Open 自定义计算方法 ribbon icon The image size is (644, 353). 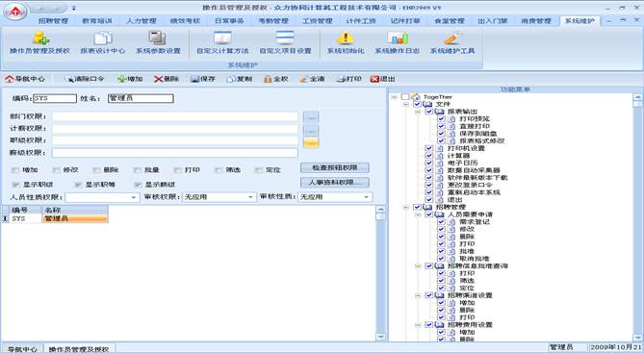tap(222, 42)
